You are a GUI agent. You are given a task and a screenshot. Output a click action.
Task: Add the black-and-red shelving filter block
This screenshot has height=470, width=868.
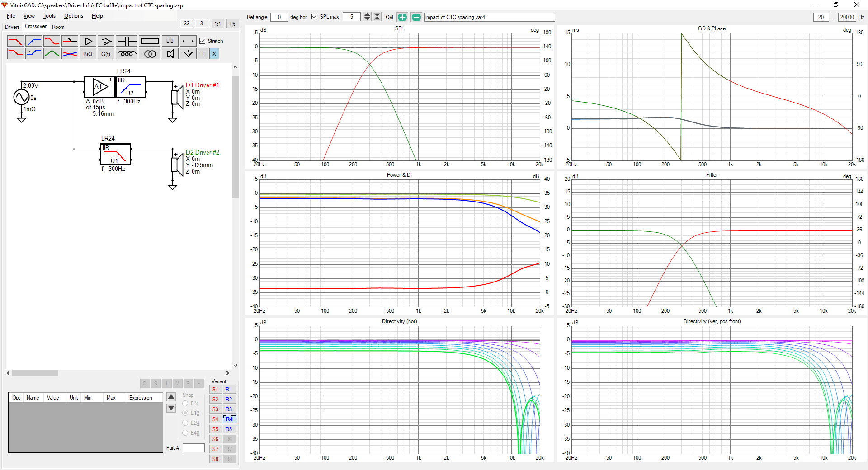(70, 41)
